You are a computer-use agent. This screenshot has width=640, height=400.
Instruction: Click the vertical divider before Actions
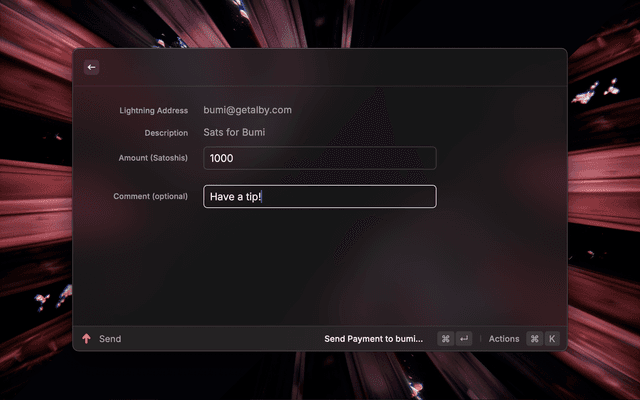[x=480, y=339]
